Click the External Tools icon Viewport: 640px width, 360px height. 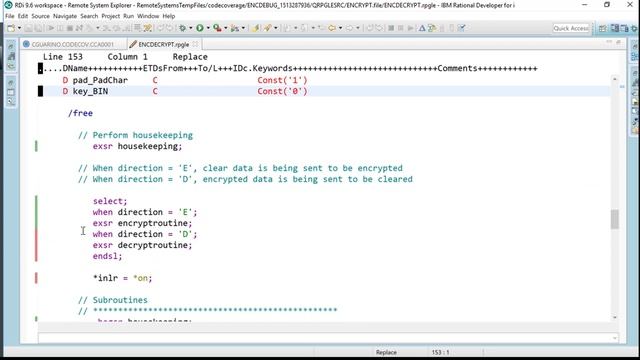[235, 28]
